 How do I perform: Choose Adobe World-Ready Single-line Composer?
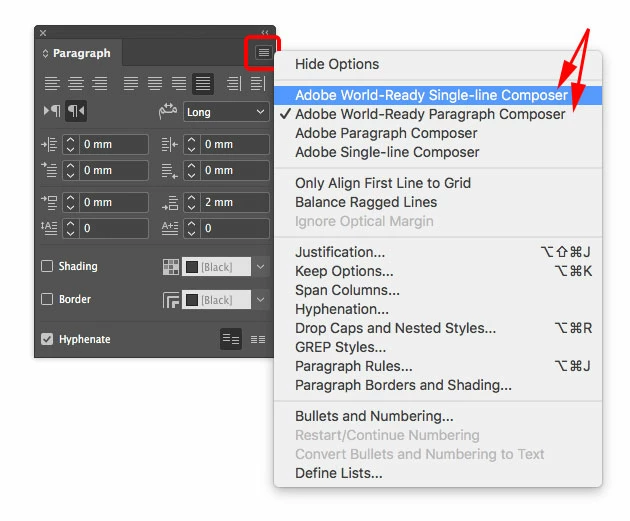438,95
